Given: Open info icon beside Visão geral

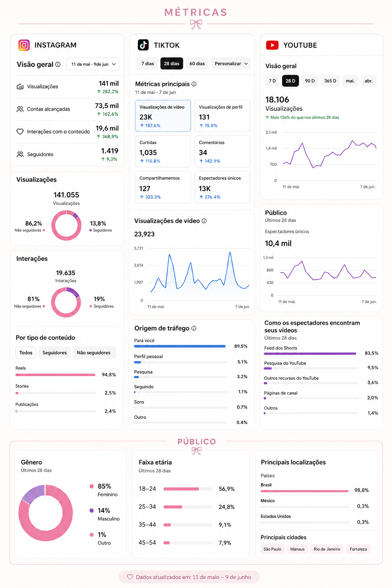Looking at the screenshot, I should [x=58, y=64].
